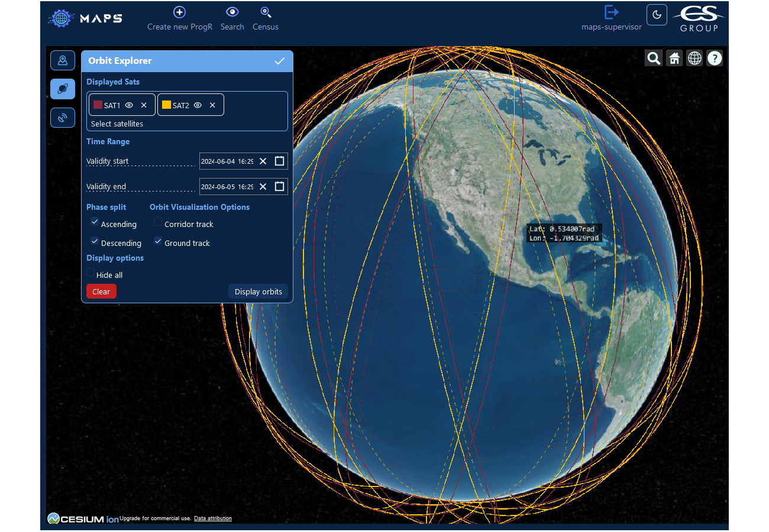Toggle dark mode with the moon icon
The height and width of the screenshot is (532, 769).
click(x=657, y=14)
